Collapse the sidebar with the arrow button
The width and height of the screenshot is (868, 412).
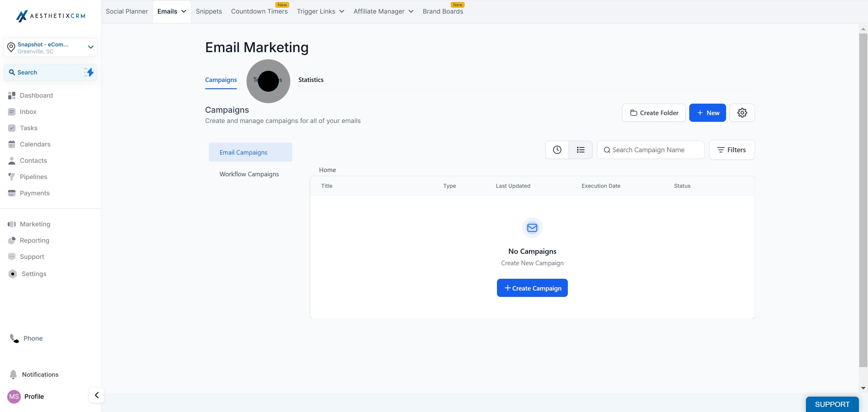coord(97,395)
